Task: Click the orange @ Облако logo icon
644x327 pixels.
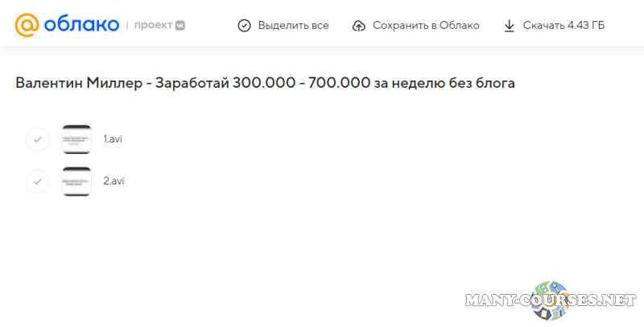Action: (x=27, y=25)
